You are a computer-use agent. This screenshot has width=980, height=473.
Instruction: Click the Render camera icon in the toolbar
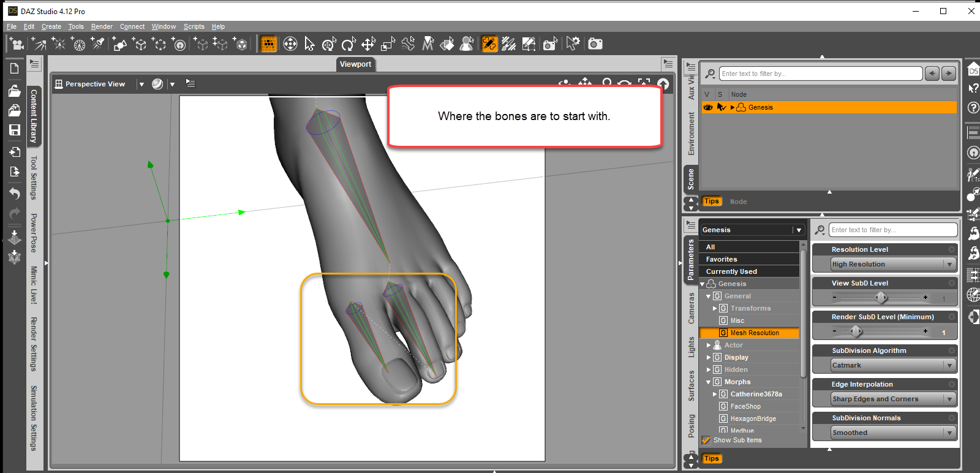point(595,44)
